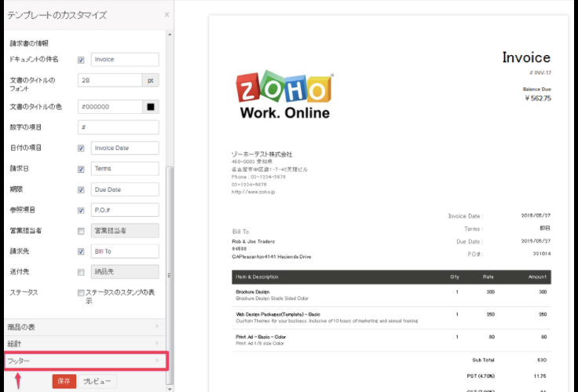Edit the Terms label field
This screenshot has width=578, height=392.
pos(125,169)
